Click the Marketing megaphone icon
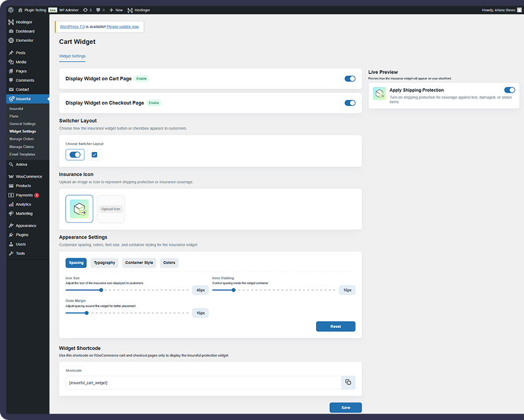 11,213
